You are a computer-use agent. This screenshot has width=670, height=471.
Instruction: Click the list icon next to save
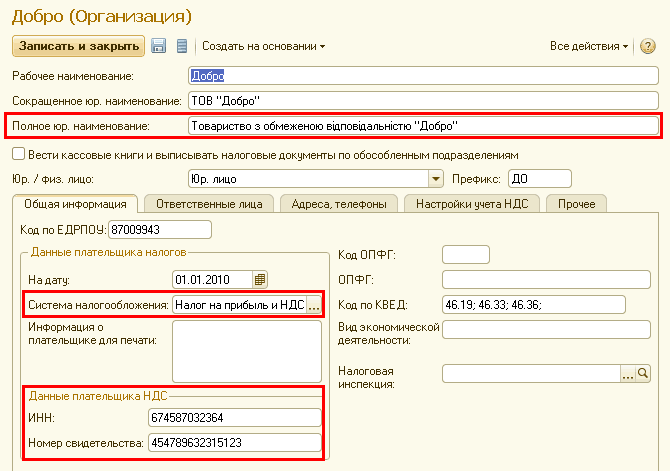pyautogui.click(x=182, y=46)
